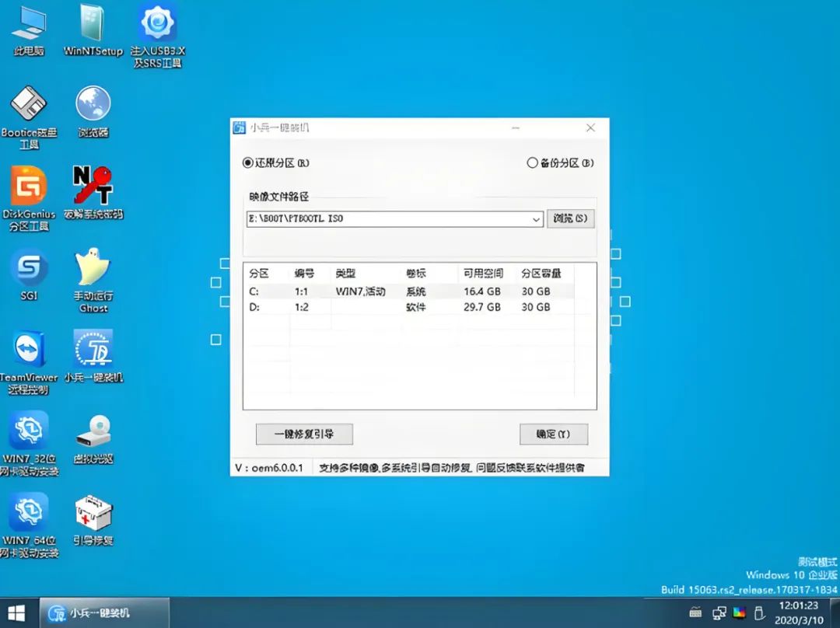This screenshot has width=840, height=628.
Task: Select the 还原分区 (R) radio button
Action: (x=276, y=162)
